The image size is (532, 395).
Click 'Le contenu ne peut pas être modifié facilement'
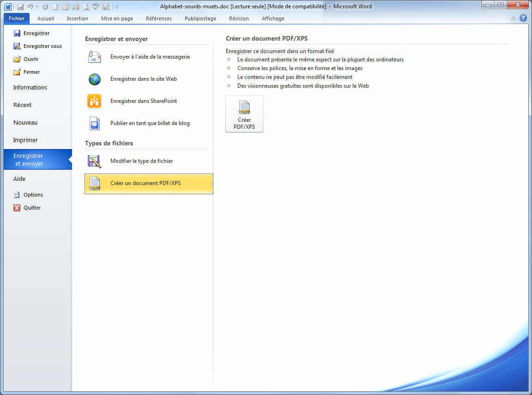click(x=295, y=78)
